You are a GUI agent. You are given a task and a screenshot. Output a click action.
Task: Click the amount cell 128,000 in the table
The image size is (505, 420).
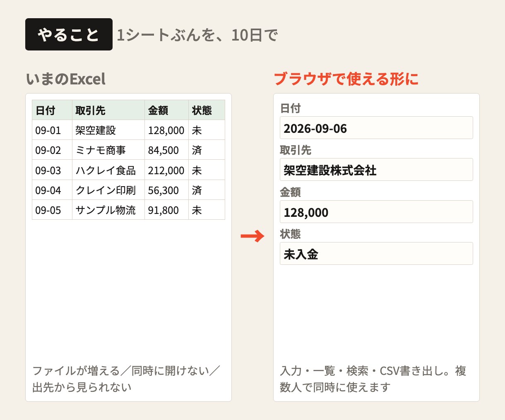click(167, 130)
